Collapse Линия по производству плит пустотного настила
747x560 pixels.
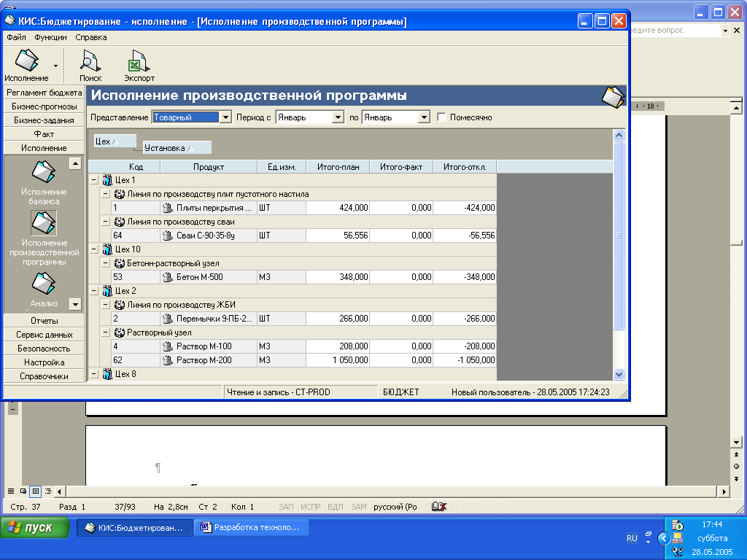pyautogui.click(x=106, y=194)
